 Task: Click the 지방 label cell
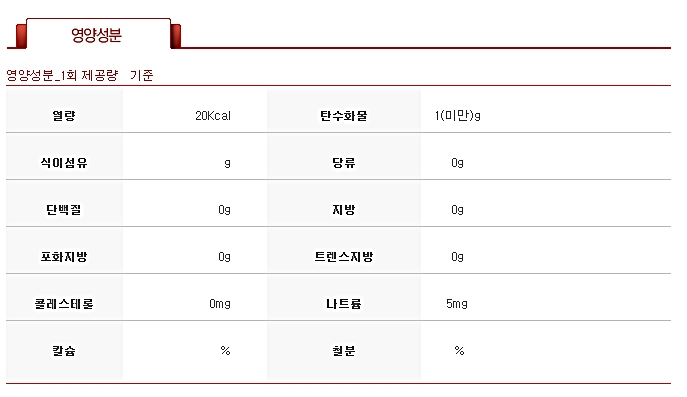click(x=344, y=204)
